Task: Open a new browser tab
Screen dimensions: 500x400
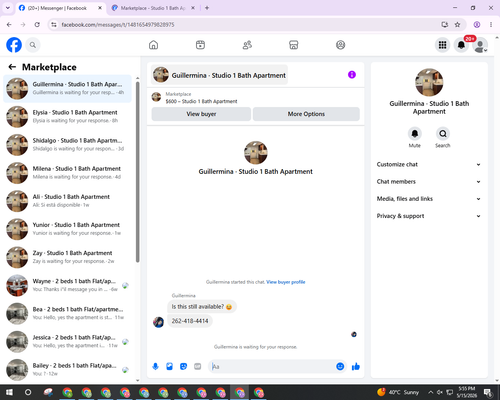Action: pyautogui.click(x=207, y=8)
